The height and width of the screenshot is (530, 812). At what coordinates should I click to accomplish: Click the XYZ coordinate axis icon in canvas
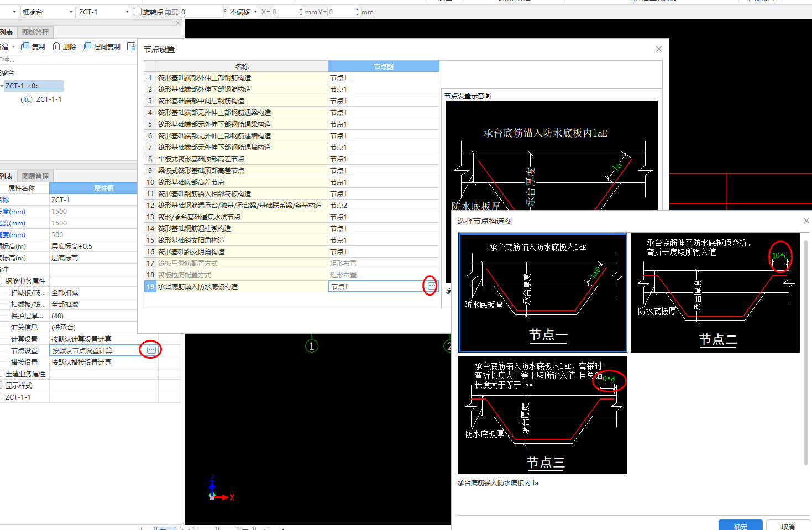click(x=221, y=489)
